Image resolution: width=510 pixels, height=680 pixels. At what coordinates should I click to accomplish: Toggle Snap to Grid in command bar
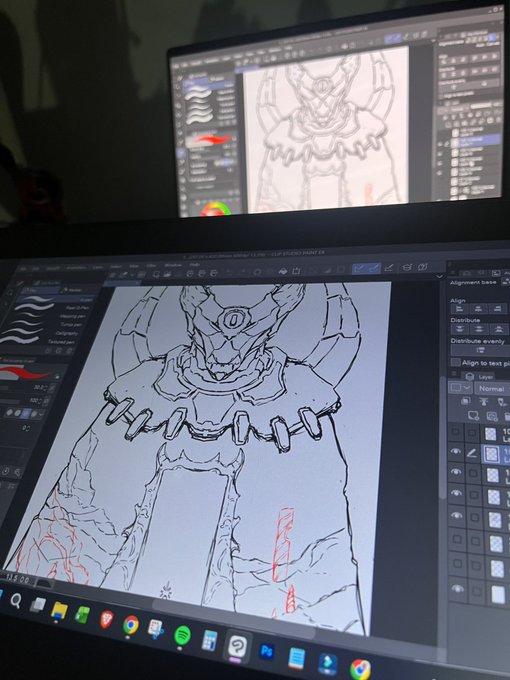click(389, 268)
